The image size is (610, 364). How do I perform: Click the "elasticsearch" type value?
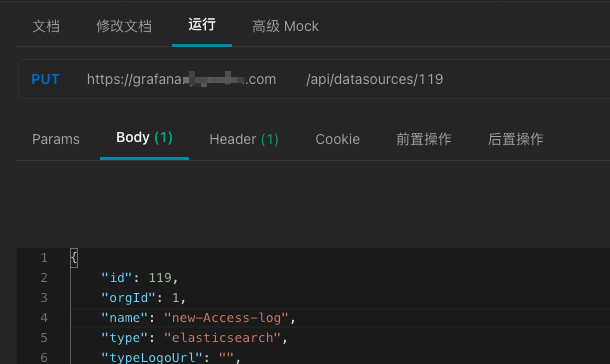[222, 338]
